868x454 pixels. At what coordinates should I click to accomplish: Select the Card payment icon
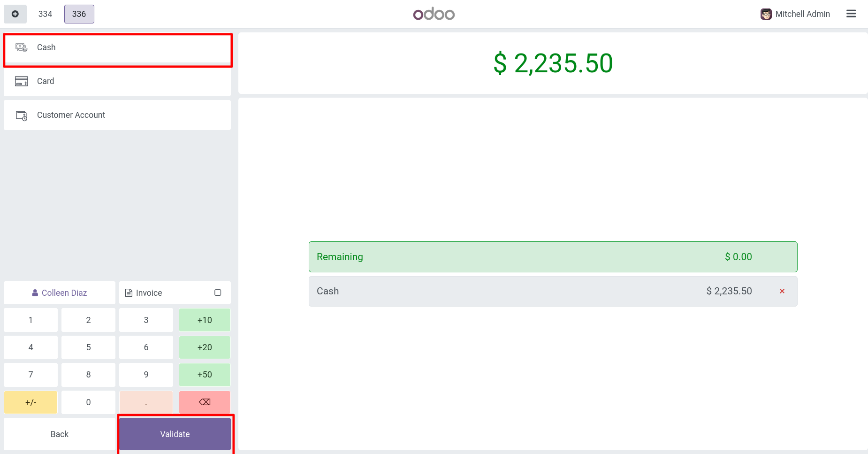[21, 81]
